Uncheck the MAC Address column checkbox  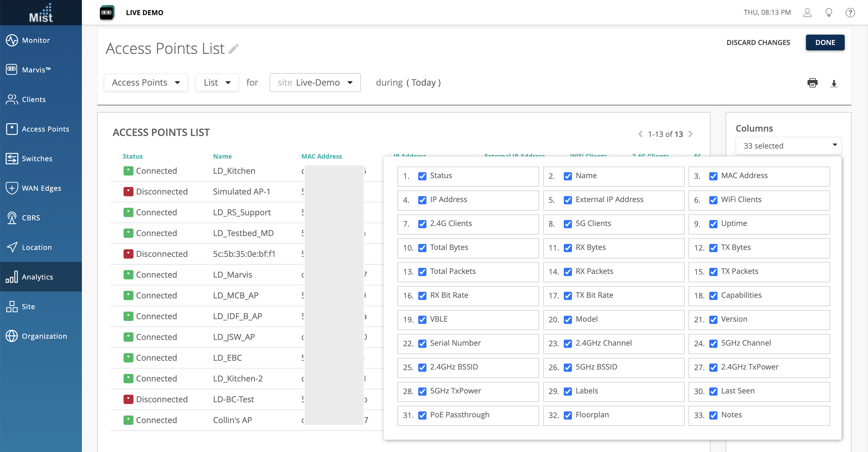[713, 176]
